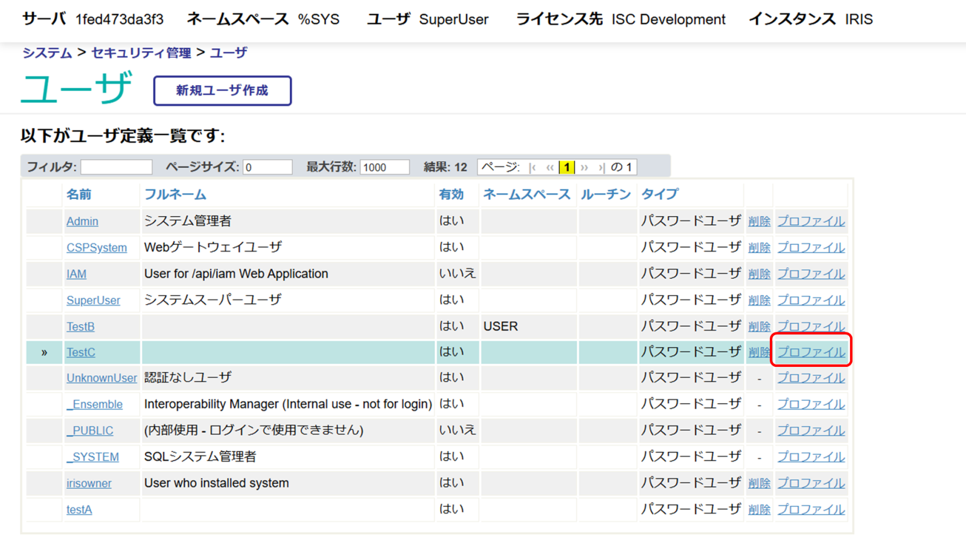Click 削除 for irisowner user
Viewport: 966px width, 560px height.
coord(759,483)
